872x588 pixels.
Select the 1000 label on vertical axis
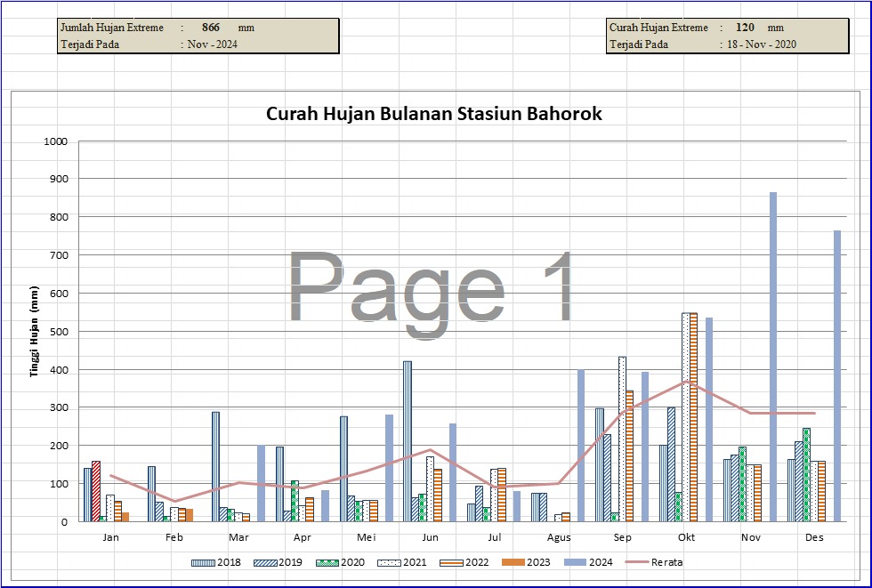tap(55, 141)
